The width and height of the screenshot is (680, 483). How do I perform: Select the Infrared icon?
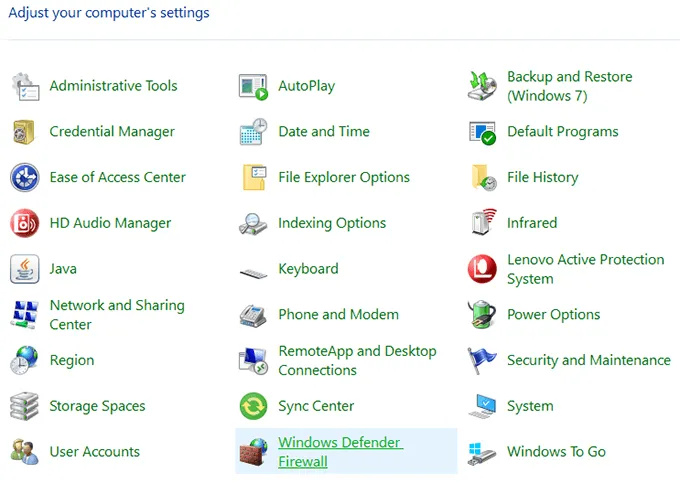[x=483, y=223]
